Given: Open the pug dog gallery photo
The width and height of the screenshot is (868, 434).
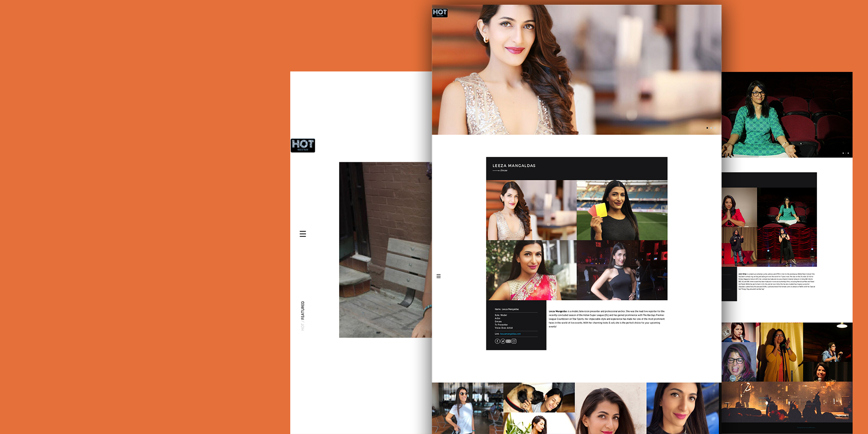Looking at the screenshot, I should click(538, 397).
